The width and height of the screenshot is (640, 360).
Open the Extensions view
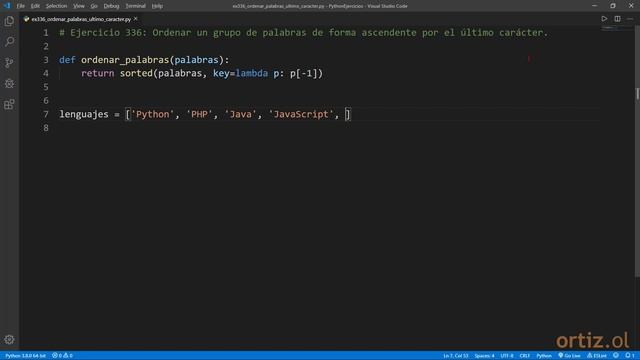click(9, 104)
